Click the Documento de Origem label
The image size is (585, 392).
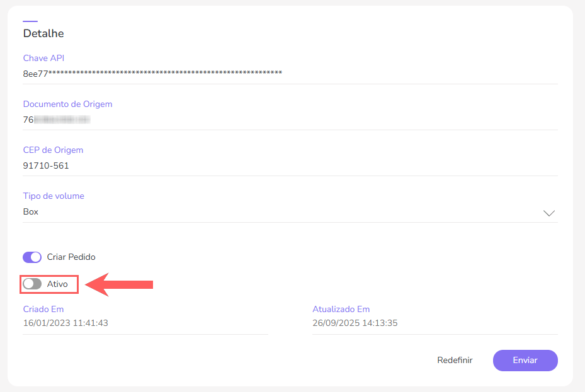[67, 104]
